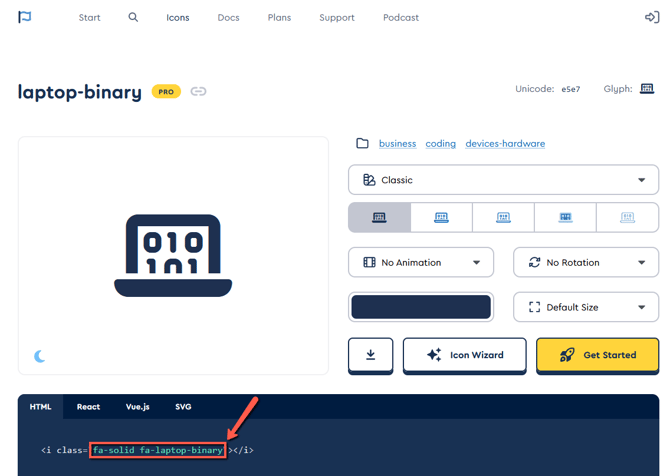Viewport: 670px width, 476px height.
Task: Click the paint palette icon in Classic dropdown
Action: pos(369,180)
